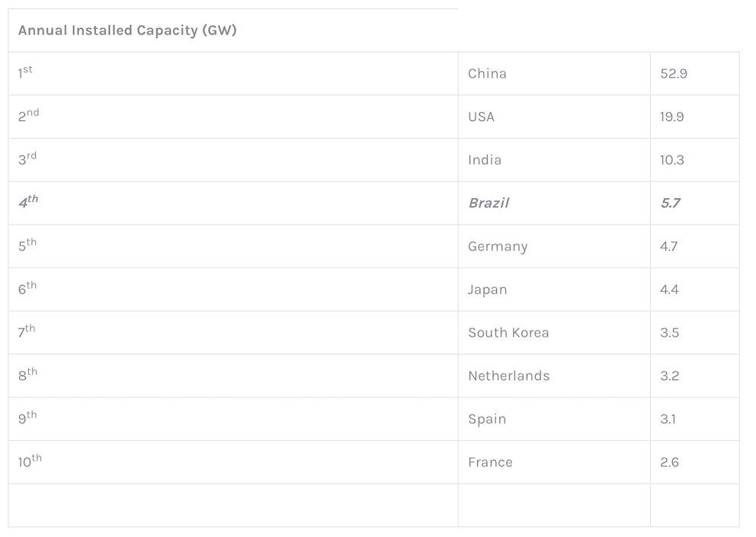
Task: Select the Germany country cell
Action: click(498, 246)
